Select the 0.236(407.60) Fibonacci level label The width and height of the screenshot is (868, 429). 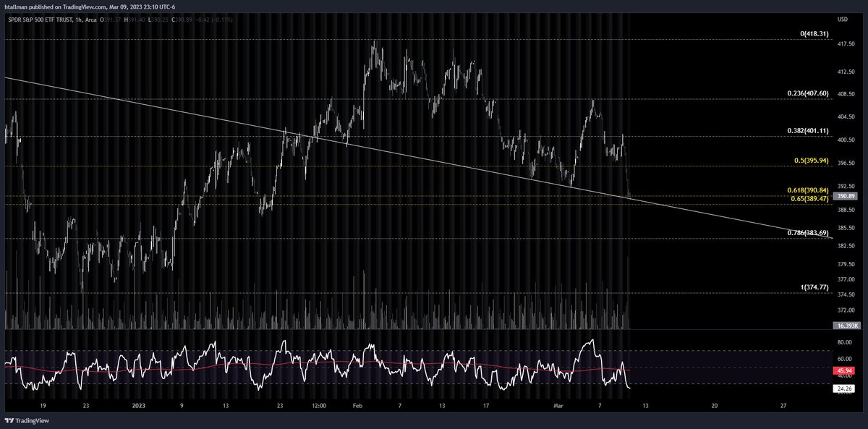808,94
